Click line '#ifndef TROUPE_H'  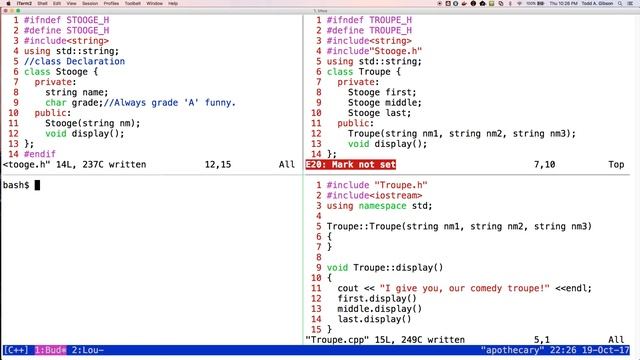369,20
